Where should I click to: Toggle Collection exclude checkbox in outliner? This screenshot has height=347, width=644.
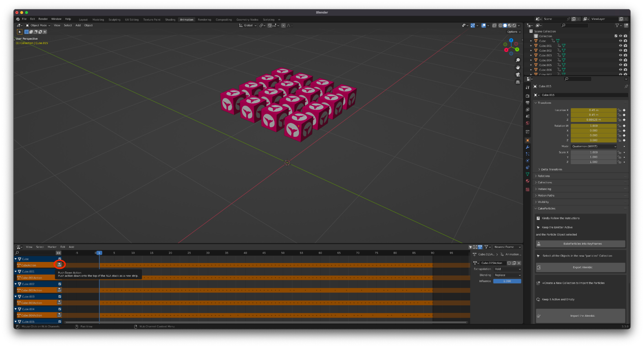(616, 36)
